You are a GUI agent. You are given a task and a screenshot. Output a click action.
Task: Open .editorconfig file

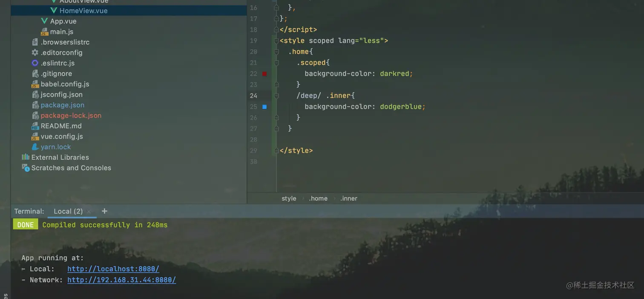pos(62,52)
